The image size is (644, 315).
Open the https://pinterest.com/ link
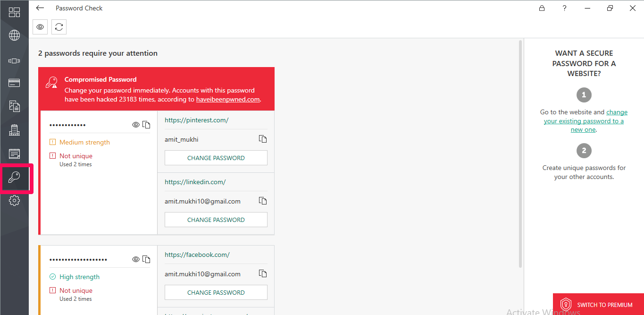(196, 120)
